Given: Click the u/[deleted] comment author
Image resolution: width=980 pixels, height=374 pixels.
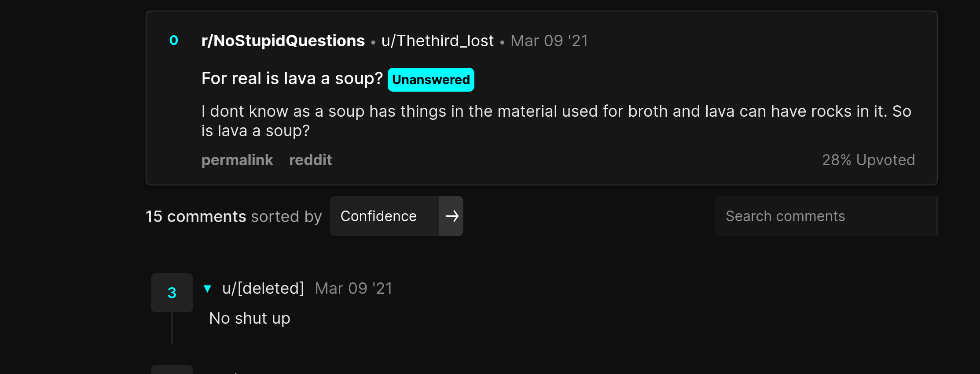Looking at the screenshot, I should pos(263,289).
